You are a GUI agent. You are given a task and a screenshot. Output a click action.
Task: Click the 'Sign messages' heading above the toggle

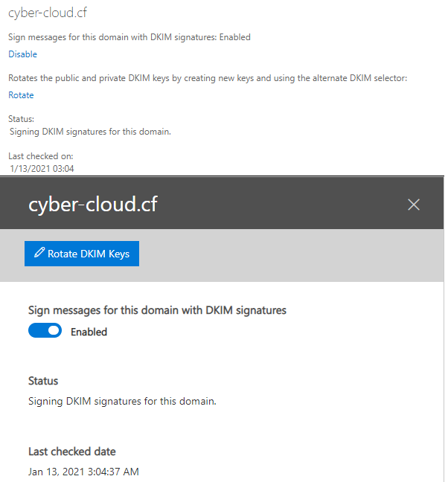157,310
